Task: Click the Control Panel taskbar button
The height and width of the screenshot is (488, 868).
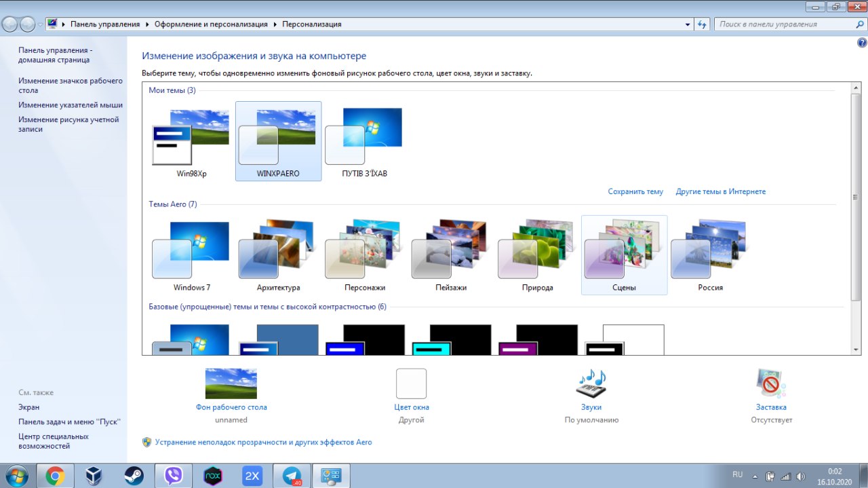Action: (x=331, y=476)
